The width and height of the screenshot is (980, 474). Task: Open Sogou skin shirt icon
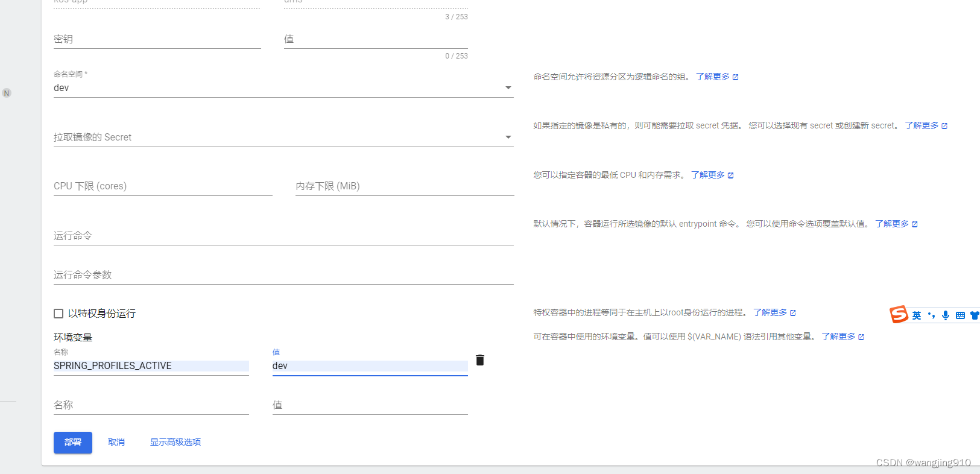[x=975, y=315]
